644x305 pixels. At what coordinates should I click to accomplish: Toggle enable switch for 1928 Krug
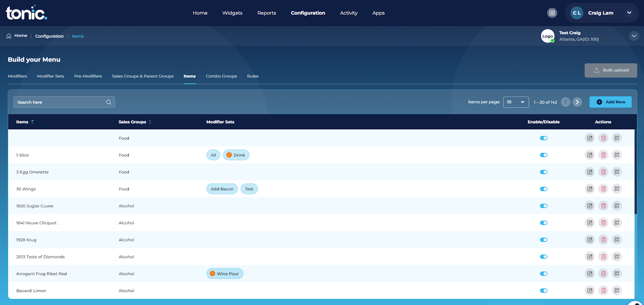[x=544, y=239]
